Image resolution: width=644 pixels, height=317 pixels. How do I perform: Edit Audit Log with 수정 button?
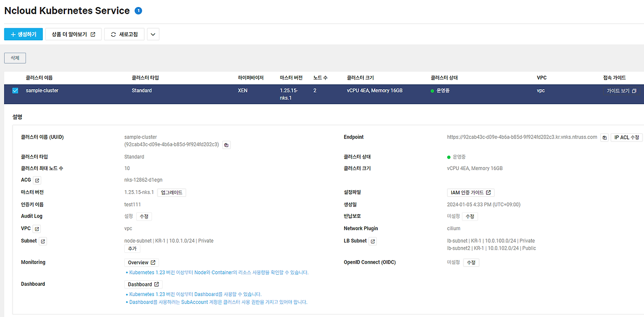[x=144, y=216]
